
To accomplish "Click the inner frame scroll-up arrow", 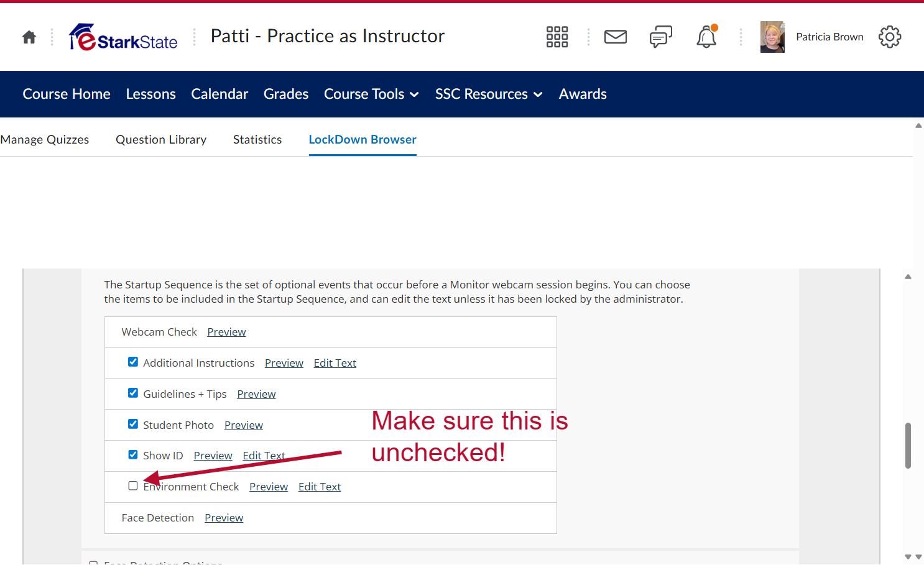I will pos(908,277).
